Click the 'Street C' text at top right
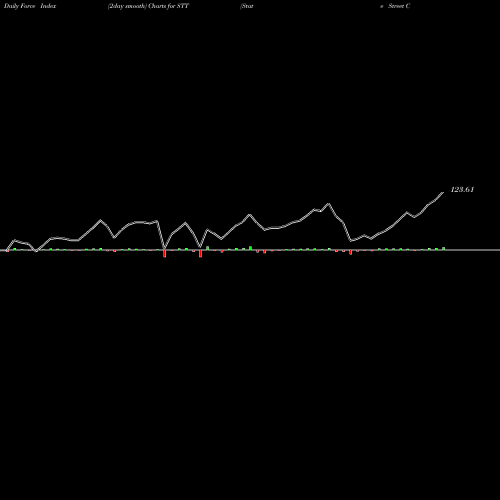This screenshot has width=500, height=500. (x=399, y=6)
